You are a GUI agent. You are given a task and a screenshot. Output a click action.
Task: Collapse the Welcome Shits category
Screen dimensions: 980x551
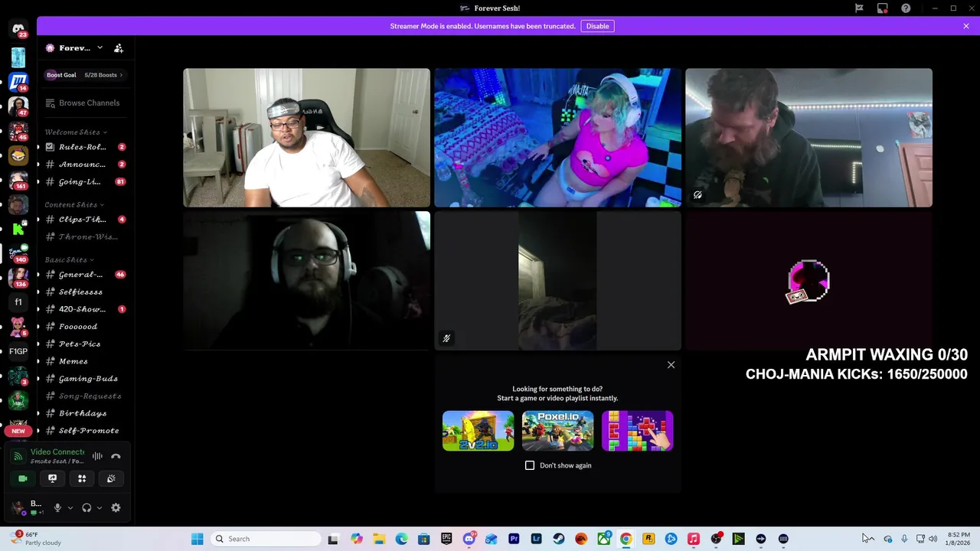76,132
